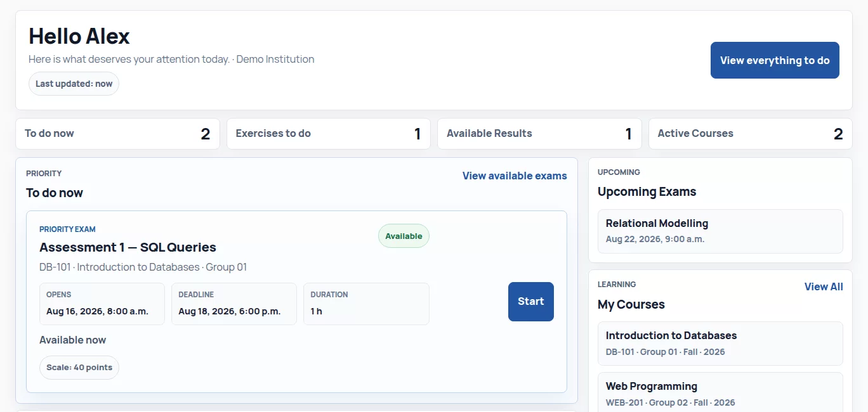Click DB-101 · Introduction to Databases · Group 01 text
Viewport: 868px width, 412px height.
click(143, 267)
